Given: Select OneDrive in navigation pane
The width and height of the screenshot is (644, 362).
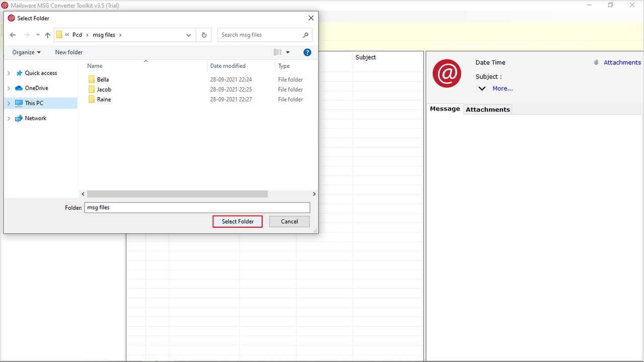Looking at the screenshot, I should point(37,88).
